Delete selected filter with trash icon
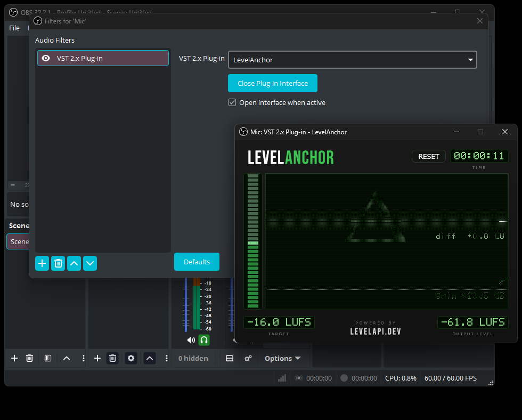Screen dimensions: 522x420 (x=58, y=263)
